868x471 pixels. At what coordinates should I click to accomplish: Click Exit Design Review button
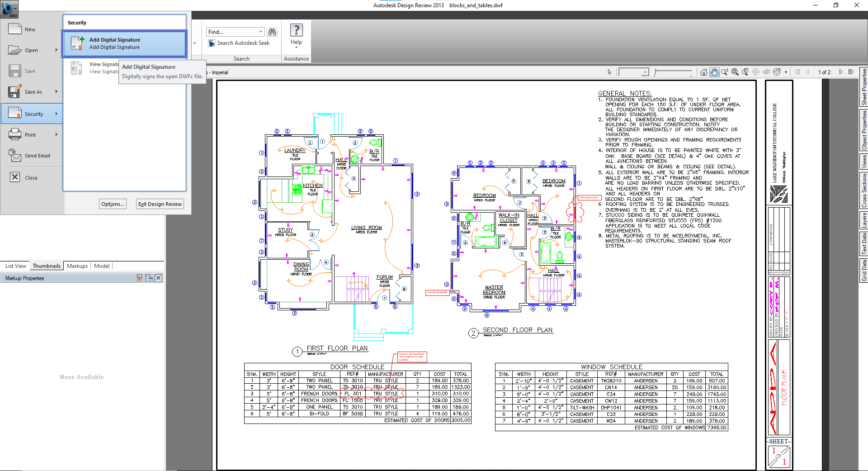[x=160, y=204]
